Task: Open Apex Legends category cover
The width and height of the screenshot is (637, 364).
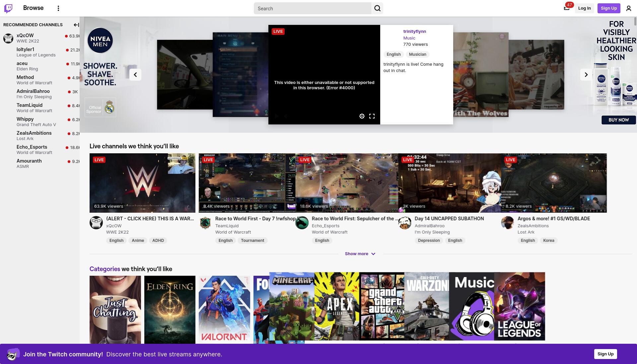Action: tap(337, 307)
